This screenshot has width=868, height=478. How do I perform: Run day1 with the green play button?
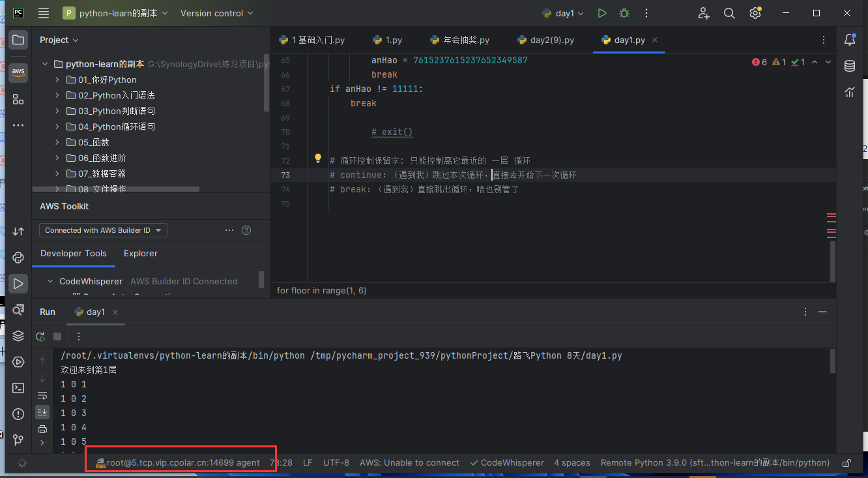pyautogui.click(x=602, y=13)
